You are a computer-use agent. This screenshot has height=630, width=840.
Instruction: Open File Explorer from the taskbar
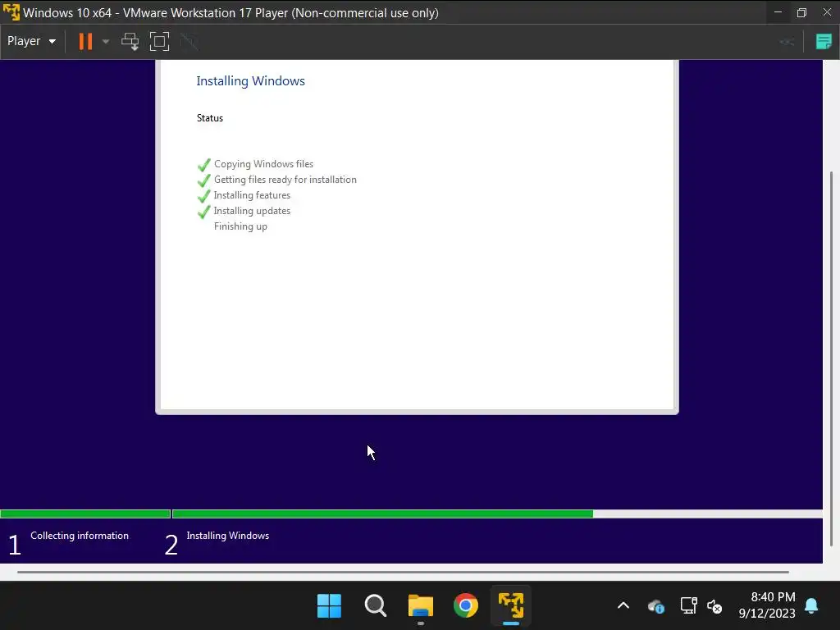click(421, 606)
